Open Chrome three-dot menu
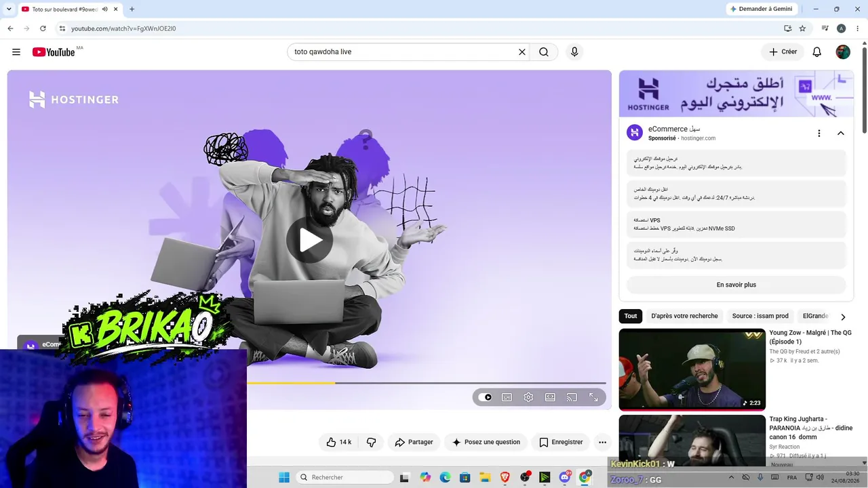868x488 pixels. point(859,28)
